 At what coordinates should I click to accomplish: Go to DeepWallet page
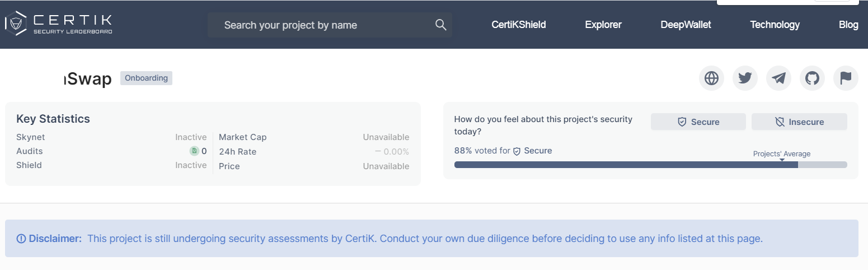pyautogui.click(x=686, y=25)
